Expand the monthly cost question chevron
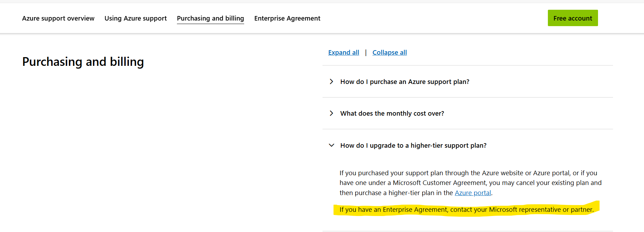644x232 pixels. (331, 113)
